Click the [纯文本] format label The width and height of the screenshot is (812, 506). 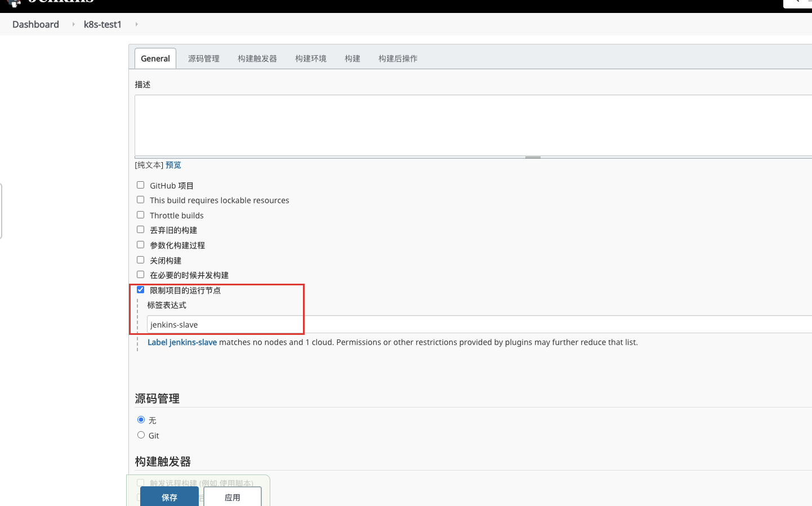[149, 165]
